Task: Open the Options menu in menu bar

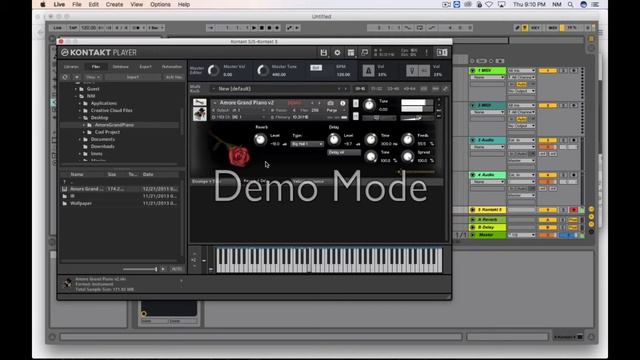Action: [160, 4]
